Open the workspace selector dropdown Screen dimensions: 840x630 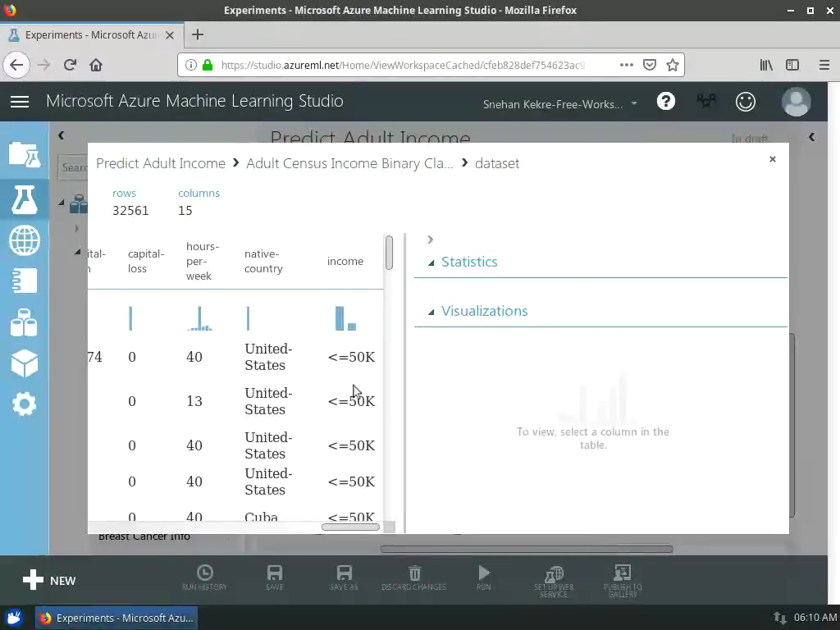[559, 104]
